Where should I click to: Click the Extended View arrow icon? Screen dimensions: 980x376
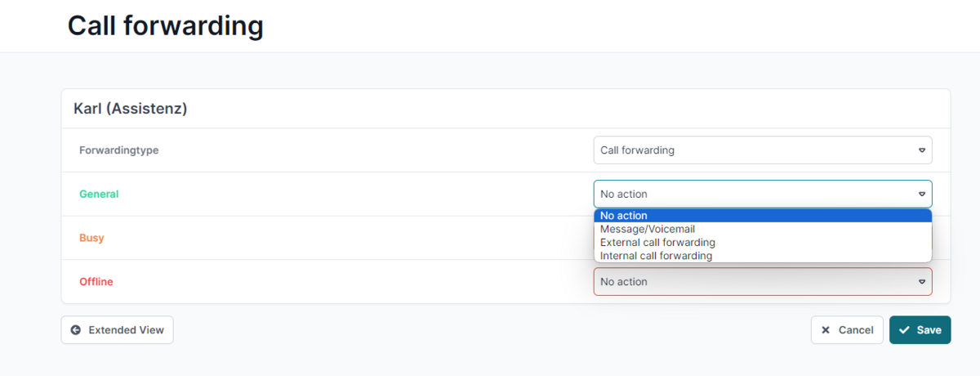click(x=76, y=330)
